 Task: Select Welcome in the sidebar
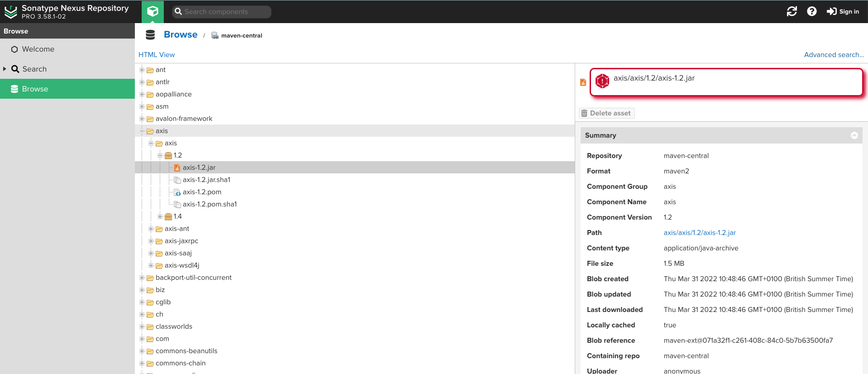point(67,49)
